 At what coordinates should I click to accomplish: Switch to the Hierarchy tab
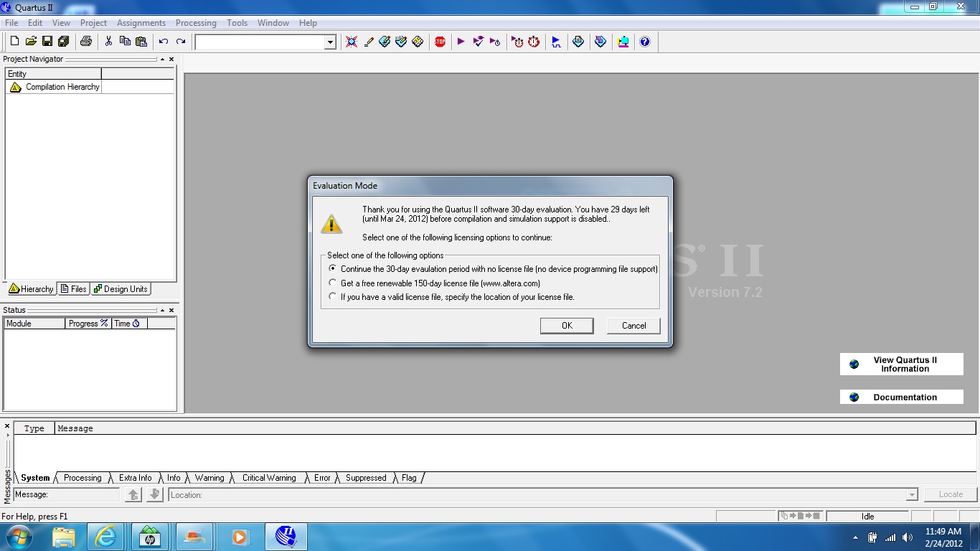[x=31, y=289]
